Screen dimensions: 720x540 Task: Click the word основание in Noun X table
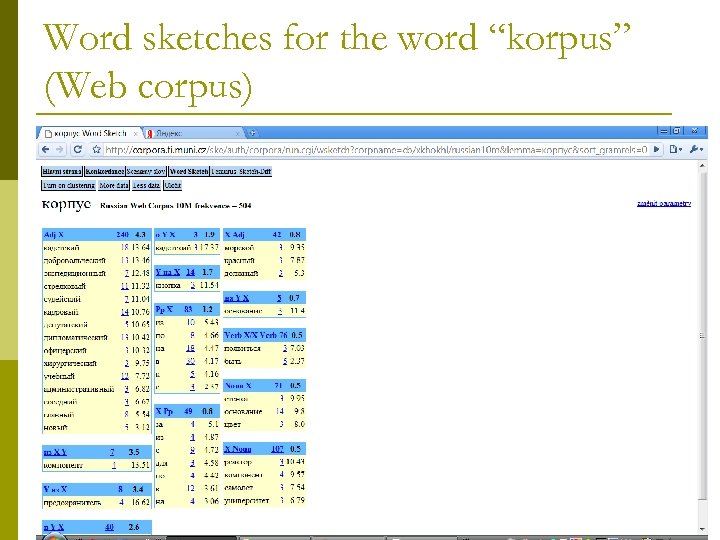tap(243, 411)
